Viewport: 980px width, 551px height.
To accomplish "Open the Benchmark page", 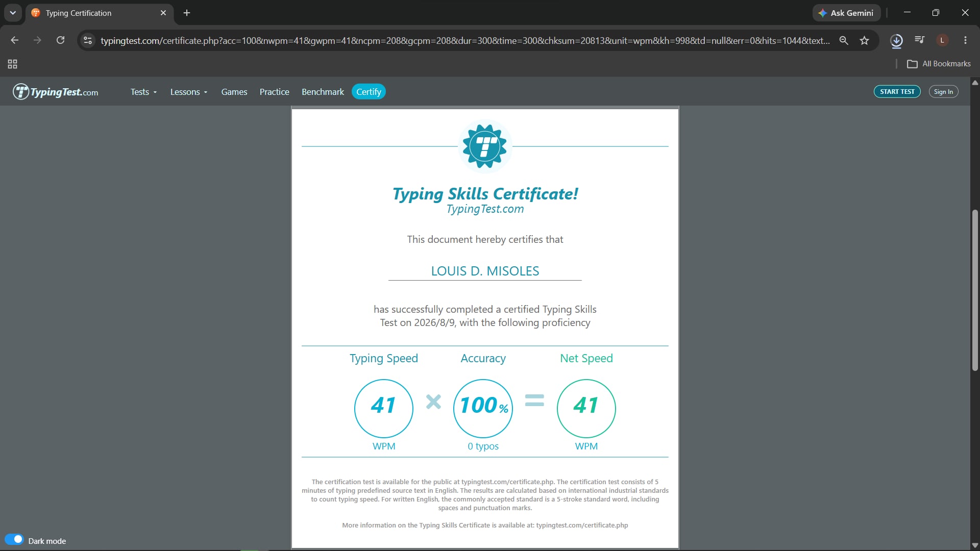I will pos(323,92).
